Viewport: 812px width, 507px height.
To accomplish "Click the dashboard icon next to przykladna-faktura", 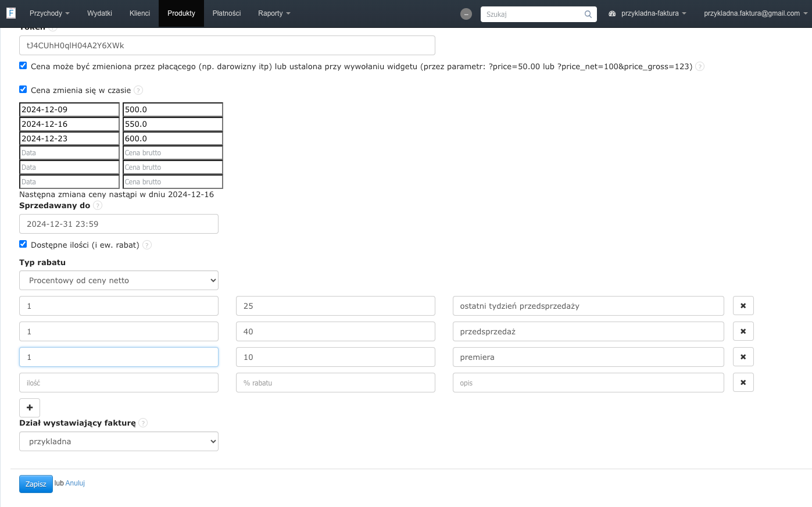I will [612, 13].
